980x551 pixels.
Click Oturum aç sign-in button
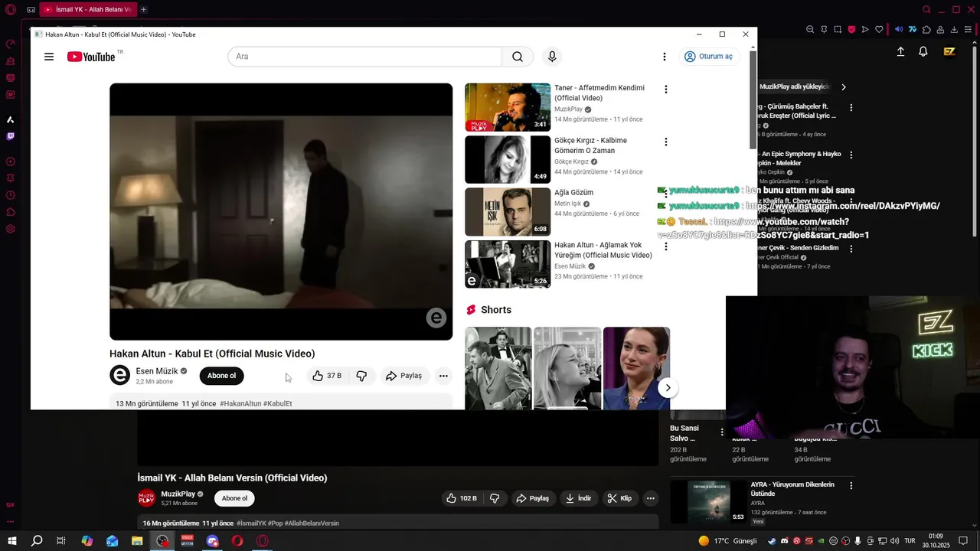pyautogui.click(x=708, y=57)
